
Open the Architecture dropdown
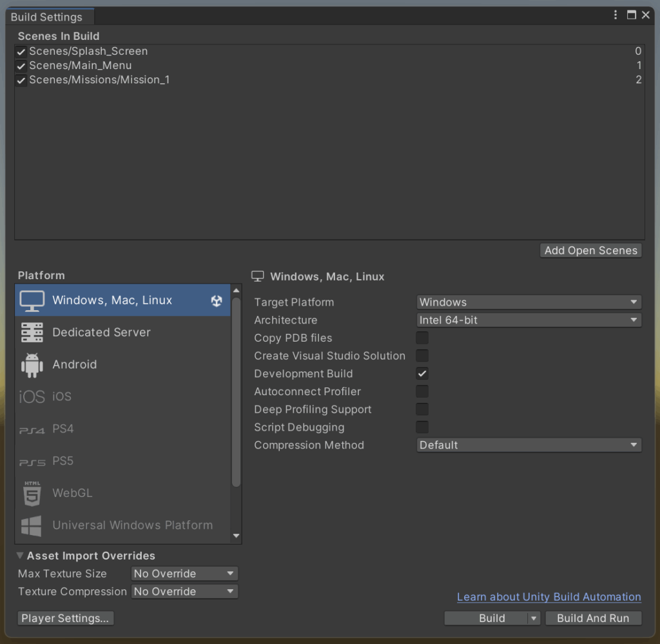529,320
